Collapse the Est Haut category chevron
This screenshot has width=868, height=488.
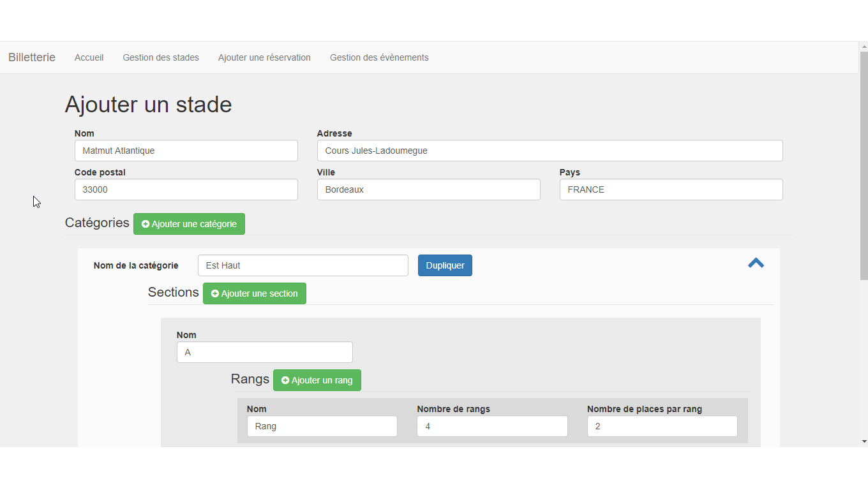pos(756,263)
